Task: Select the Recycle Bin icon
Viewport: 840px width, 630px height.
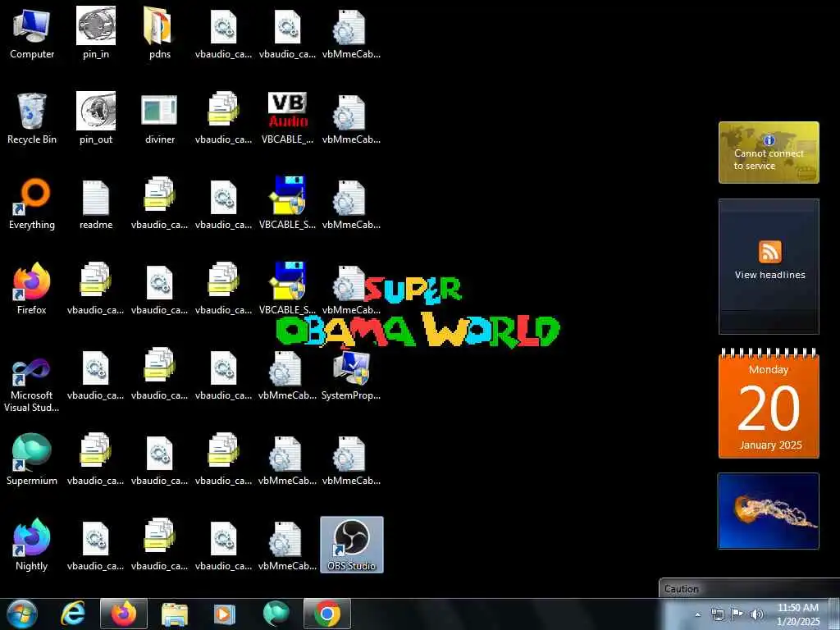Action: click(32, 119)
